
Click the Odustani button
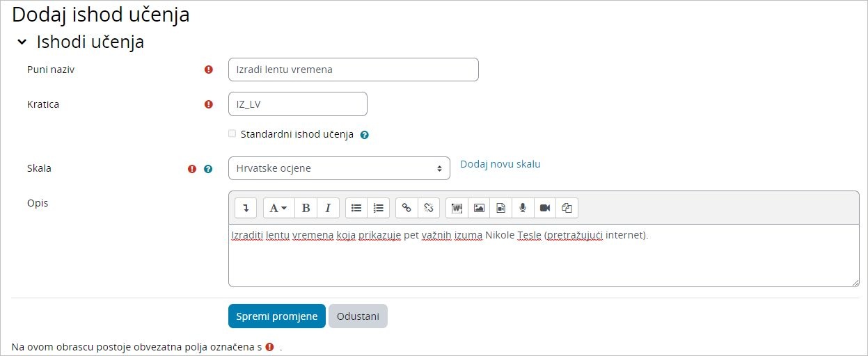coord(358,316)
